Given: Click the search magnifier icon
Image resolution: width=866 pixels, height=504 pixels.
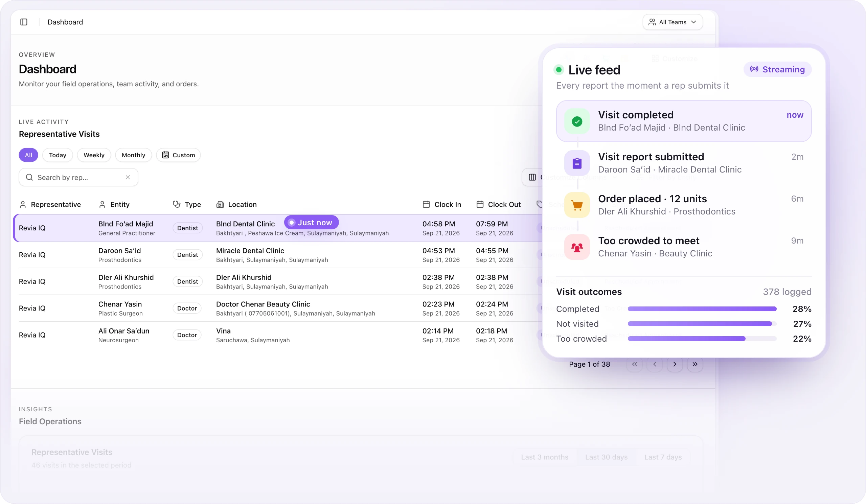Looking at the screenshot, I should 29,177.
